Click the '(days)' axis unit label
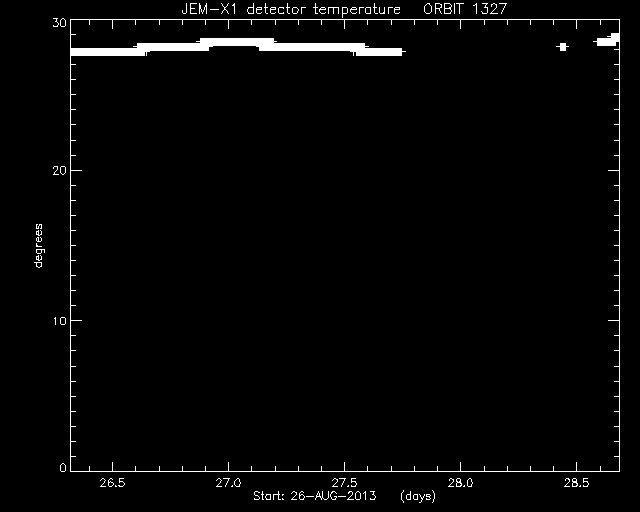This screenshot has width=640, height=512. point(418,496)
